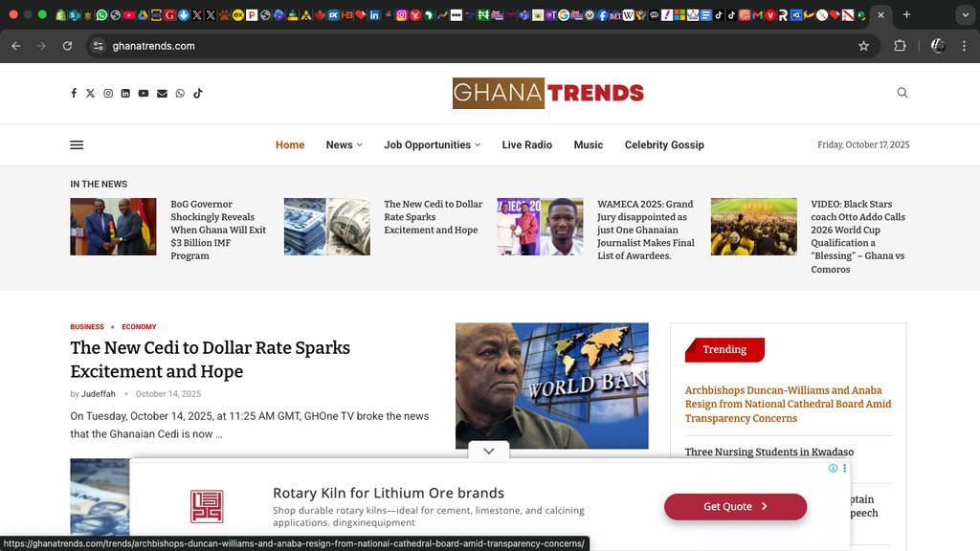Switch to the YouTube browser tab

(129, 14)
